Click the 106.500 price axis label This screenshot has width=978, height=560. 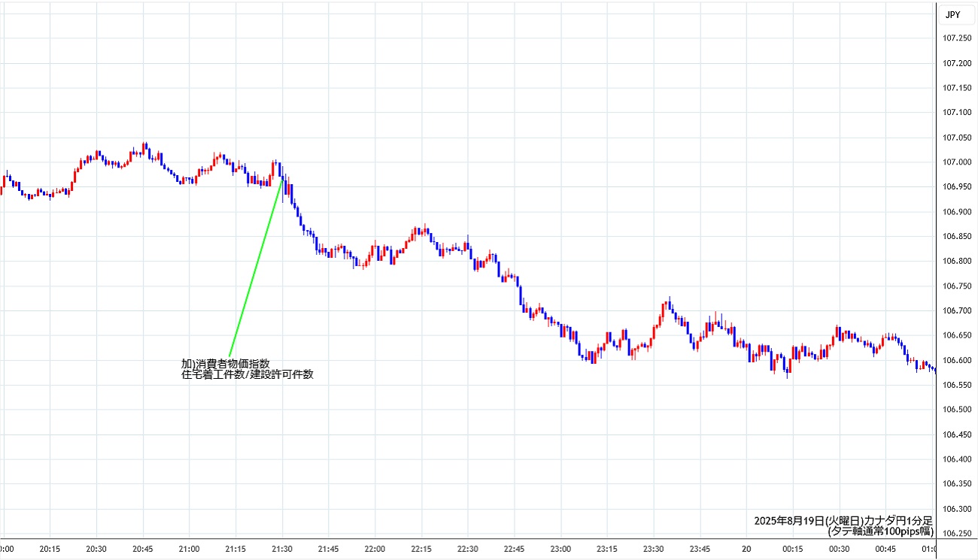point(956,410)
